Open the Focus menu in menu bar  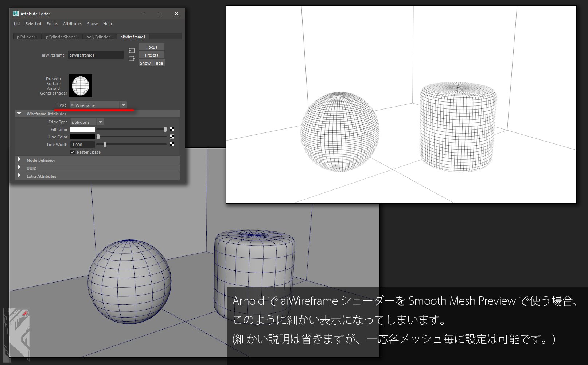[52, 24]
